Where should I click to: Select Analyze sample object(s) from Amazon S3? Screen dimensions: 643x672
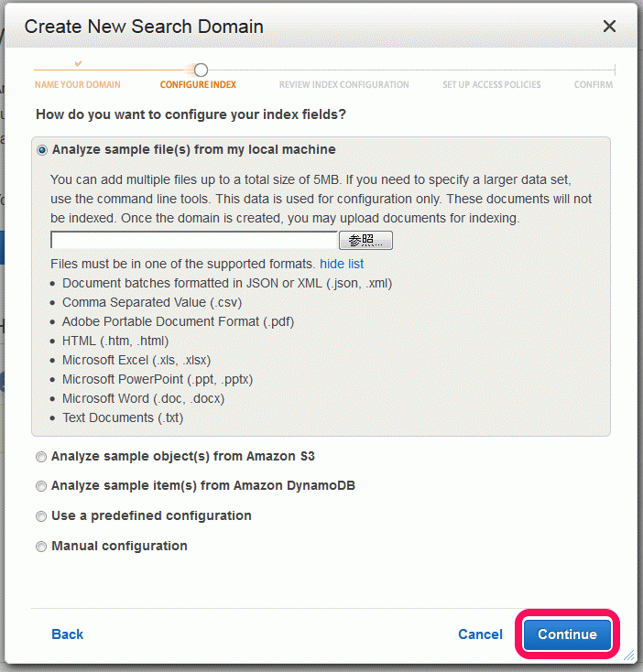coord(41,457)
